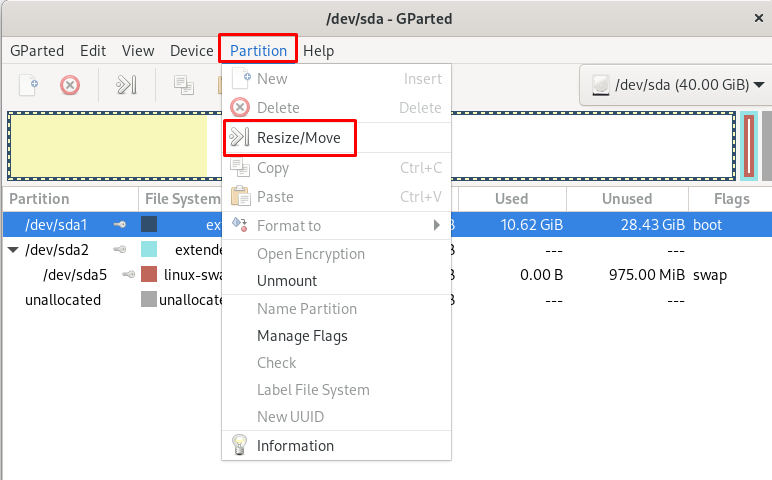The height and width of the screenshot is (480, 772).
Task: Click the Copy icon in Partition menu
Action: point(240,167)
